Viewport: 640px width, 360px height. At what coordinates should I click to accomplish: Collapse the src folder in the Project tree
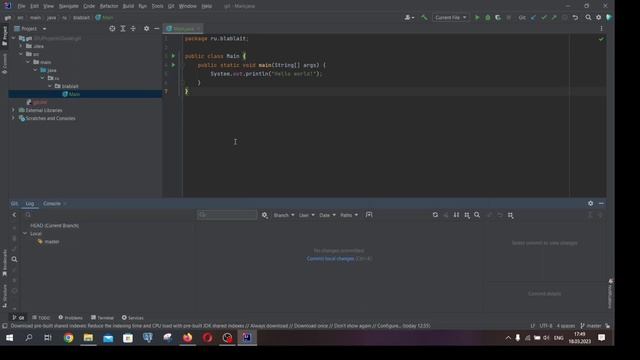21,54
